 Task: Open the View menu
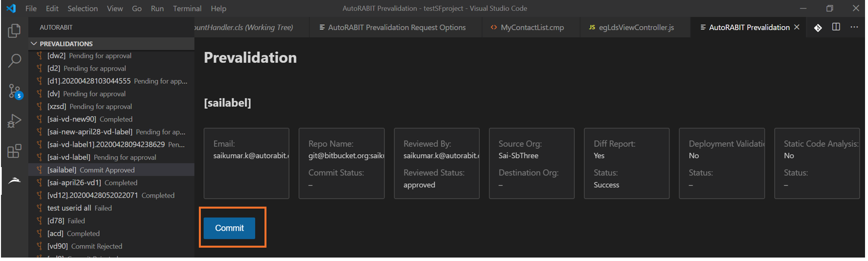pyautogui.click(x=115, y=8)
